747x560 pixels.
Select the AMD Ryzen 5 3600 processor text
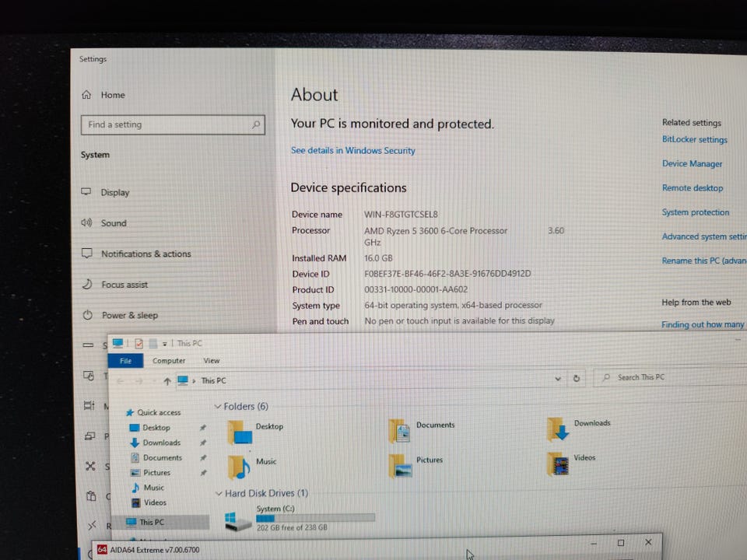click(x=436, y=231)
